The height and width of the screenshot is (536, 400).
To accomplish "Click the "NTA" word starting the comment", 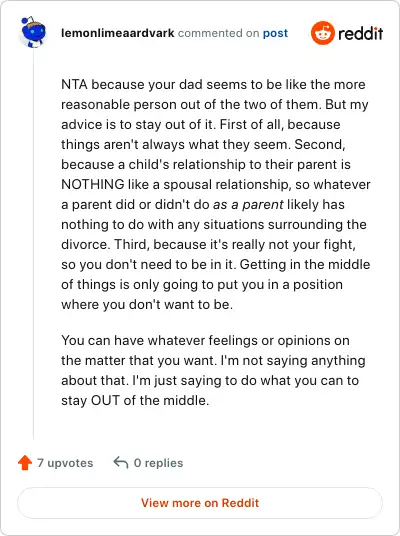I will click(x=74, y=84).
